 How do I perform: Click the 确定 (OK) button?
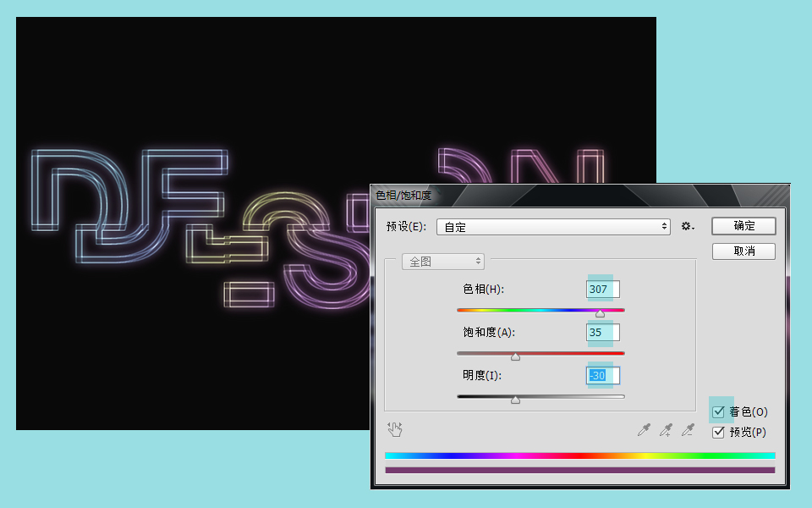point(743,226)
